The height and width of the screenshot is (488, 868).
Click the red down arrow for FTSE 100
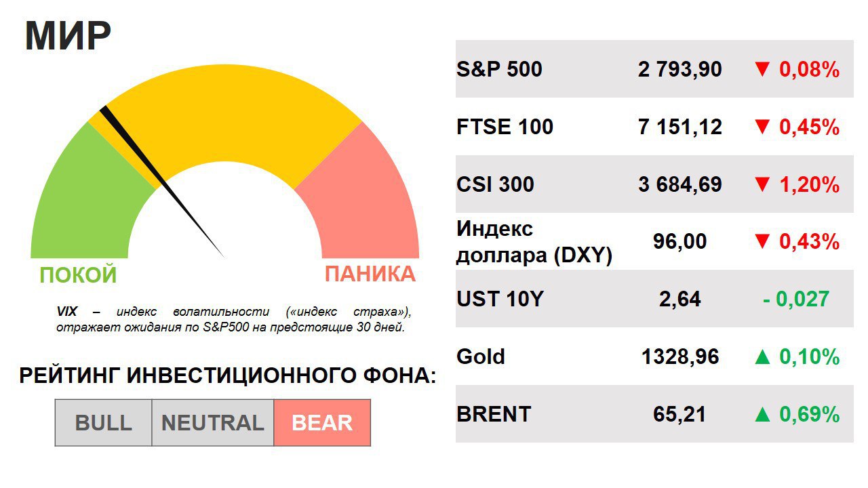point(763,127)
